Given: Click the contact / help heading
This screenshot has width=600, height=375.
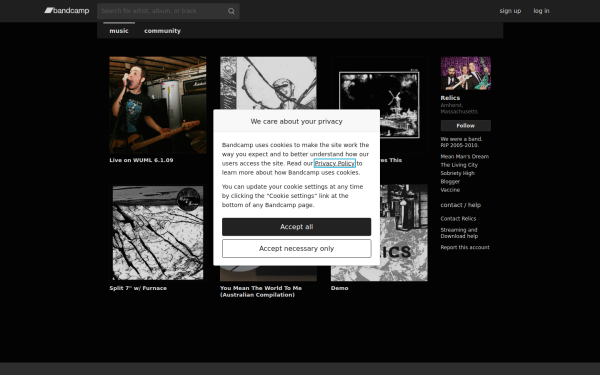Looking at the screenshot, I should tap(460, 205).
